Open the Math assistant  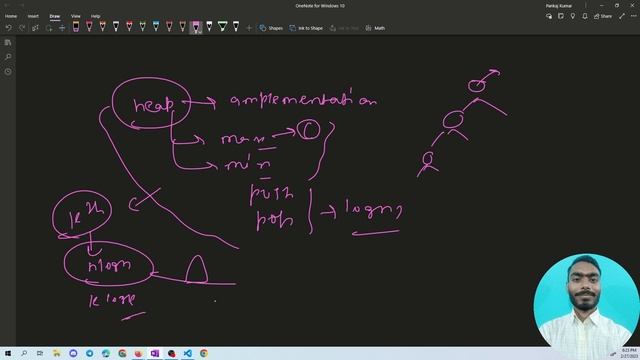tap(376, 28)
